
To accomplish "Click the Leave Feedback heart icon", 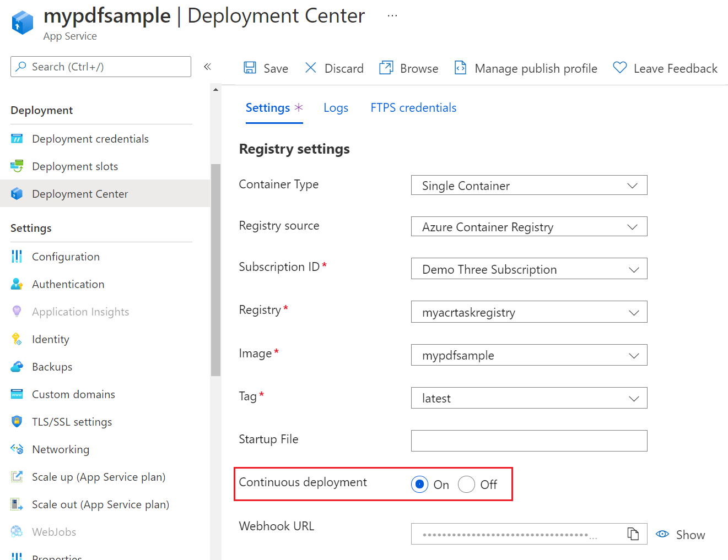I will 620,68.
